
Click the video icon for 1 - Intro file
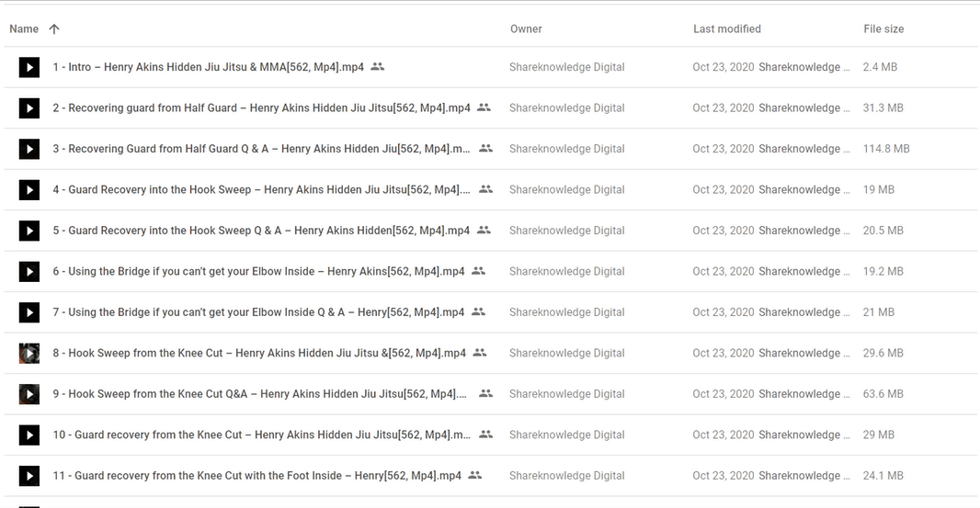[x=28, y=67]
